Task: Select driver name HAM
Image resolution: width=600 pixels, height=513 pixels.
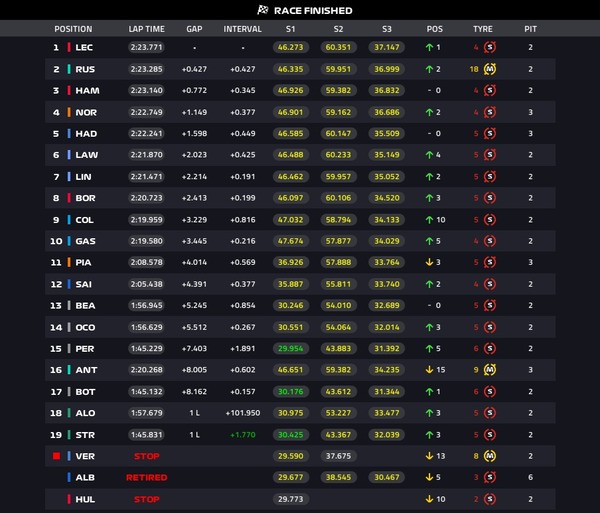Action: click(x=87, y=90)
